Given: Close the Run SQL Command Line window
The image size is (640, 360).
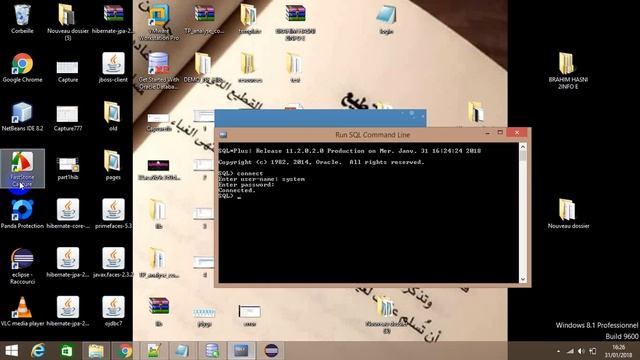Looking at the screenshot, I should click(x=517, y=133).
